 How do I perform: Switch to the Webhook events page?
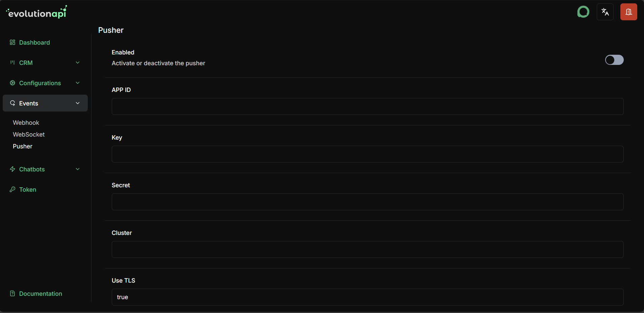click(26, 122)
